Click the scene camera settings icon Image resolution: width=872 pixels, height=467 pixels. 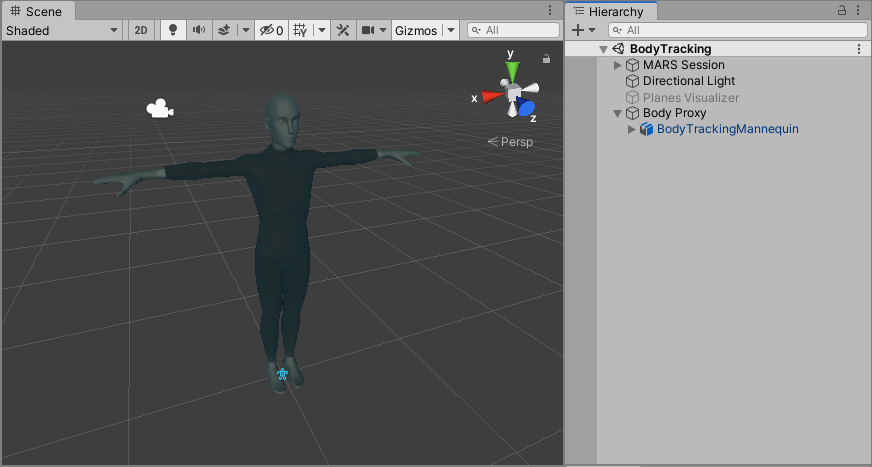[368, 30]
